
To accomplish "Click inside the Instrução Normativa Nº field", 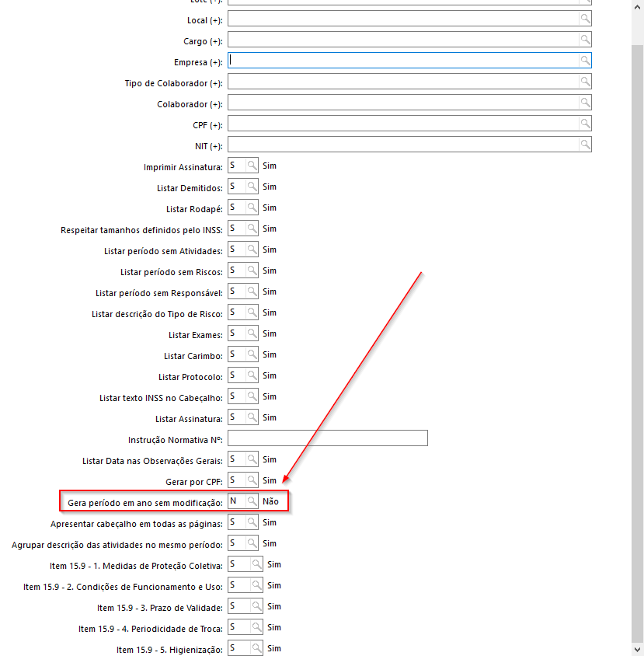I will (327, 438).
